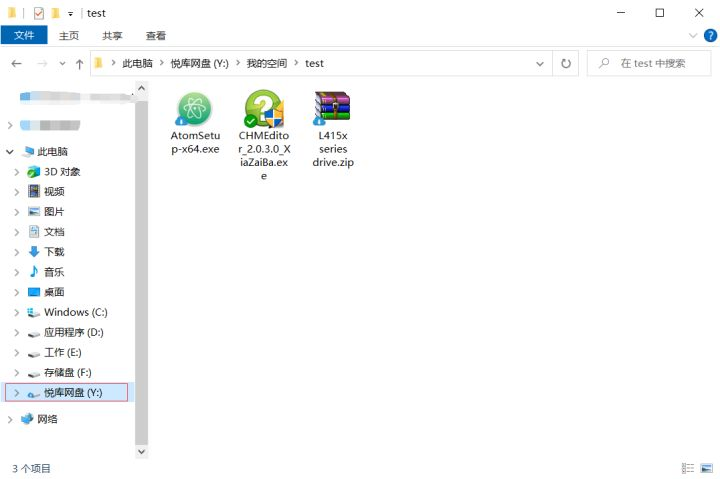The width and height of the screenshot is (720, 479).
Task: Switch to details view layout icon
Action: click(688, 468)
